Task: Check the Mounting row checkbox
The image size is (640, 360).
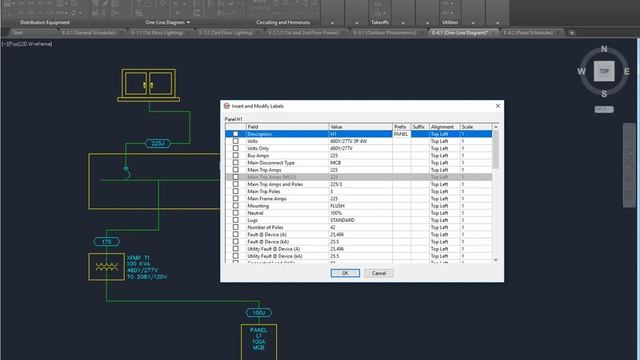Action: (x=236, y=206)
